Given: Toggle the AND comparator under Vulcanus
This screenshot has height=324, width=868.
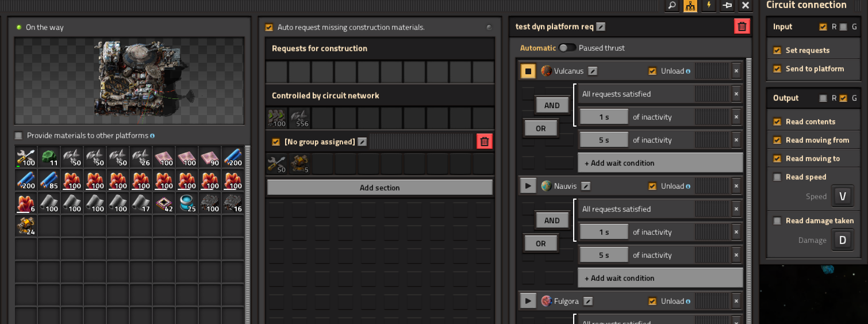Looking at the screenshot, I should click(x=552, y=105).
